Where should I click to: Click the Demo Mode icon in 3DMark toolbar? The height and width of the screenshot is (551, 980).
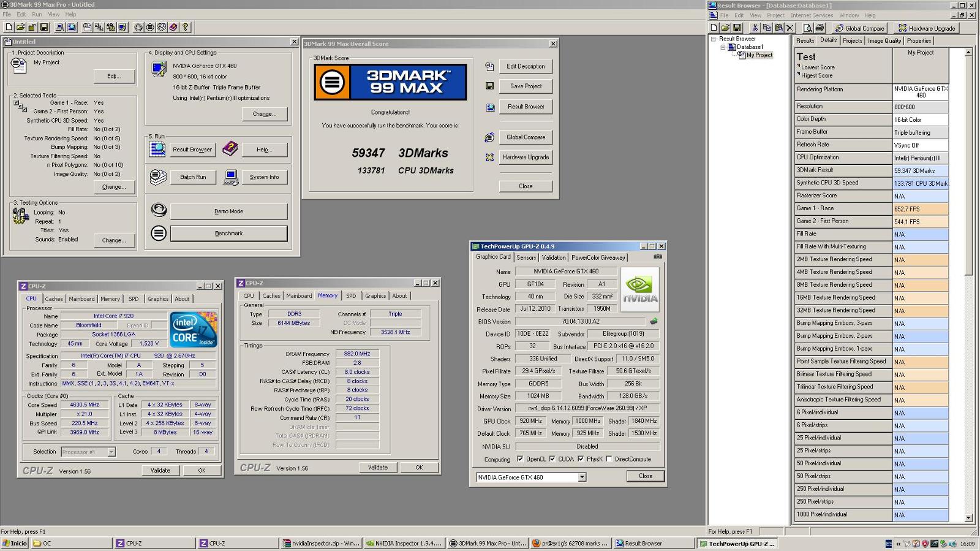(138, 27)
